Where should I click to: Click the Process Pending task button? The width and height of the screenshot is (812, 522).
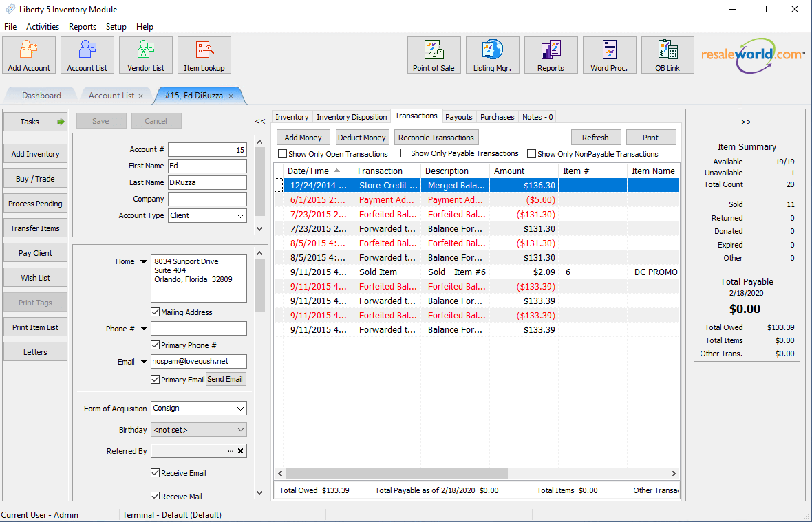coord(35,204)
